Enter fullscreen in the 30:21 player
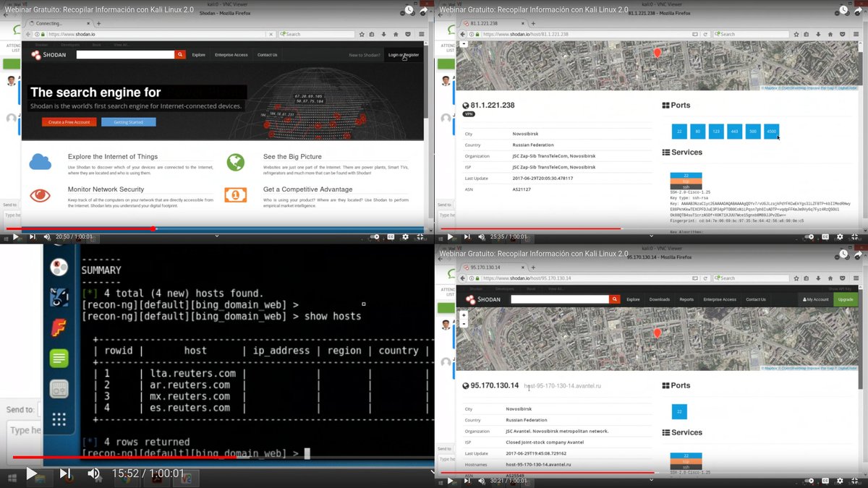This screenshot has width=868, height=488. tap(855, 480)
